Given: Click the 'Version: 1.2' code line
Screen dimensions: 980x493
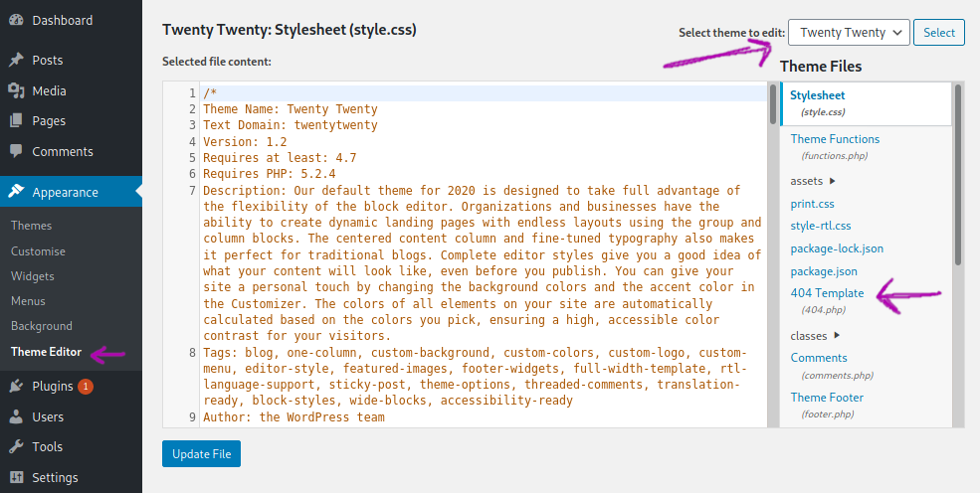Looking at the screenshot, I should click(245, 142).
